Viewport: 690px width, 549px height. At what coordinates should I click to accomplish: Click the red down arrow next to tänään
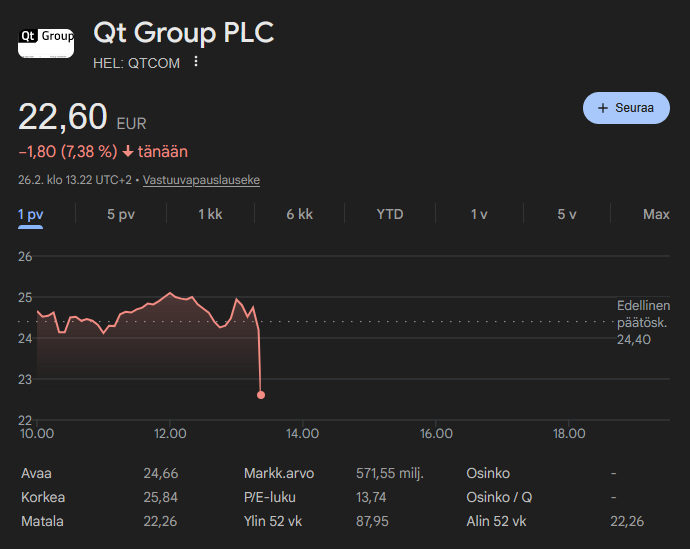click(128, 152)
